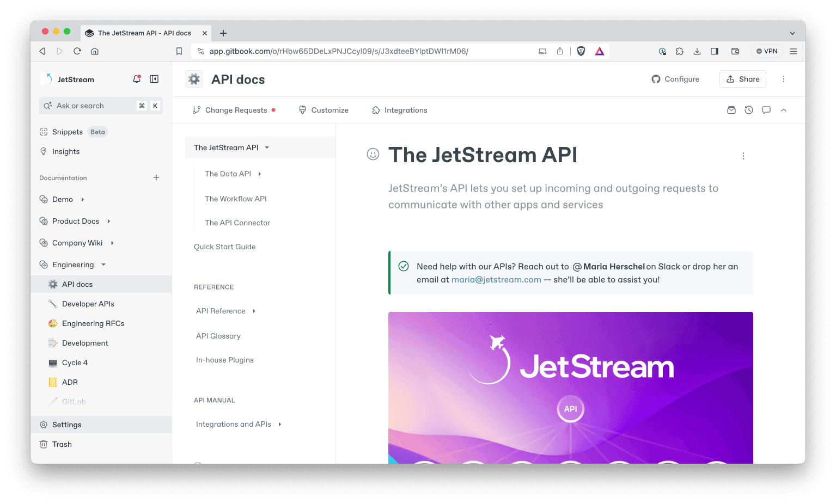Click the Configure GitHub button
Image resolution: width=836 pixels, height=504 pixels.
(675, 79)
